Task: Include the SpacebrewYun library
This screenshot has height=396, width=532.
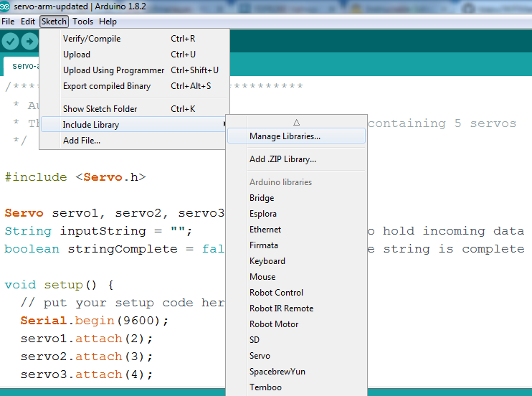Action: 297,372
